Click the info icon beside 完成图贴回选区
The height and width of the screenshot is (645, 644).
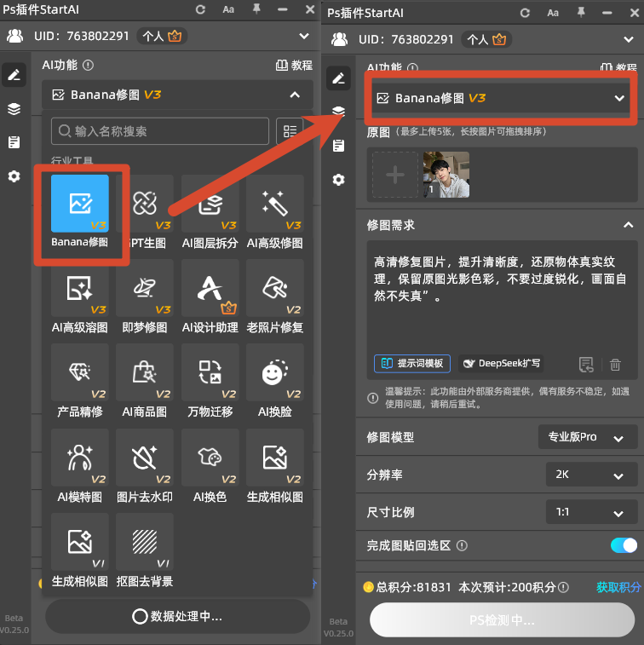(x=462, y=546)
